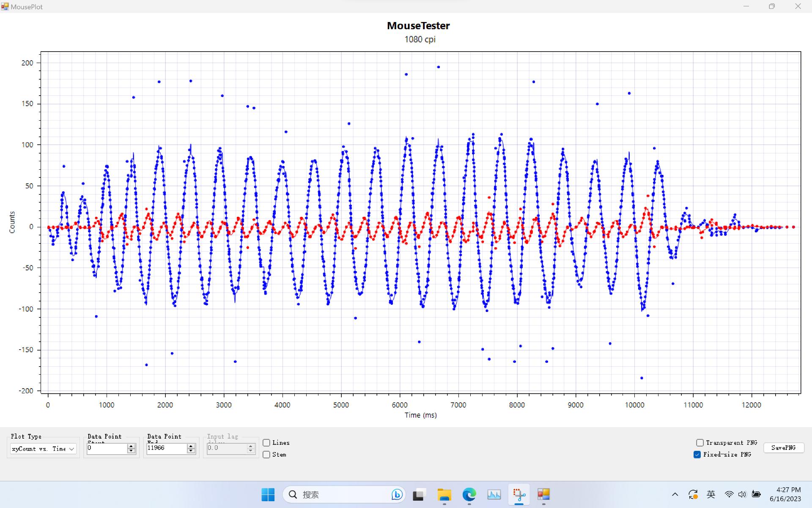812x508 pixels.
Task: Click the Bing icon in search box
Action: click(x=397, y=494)
